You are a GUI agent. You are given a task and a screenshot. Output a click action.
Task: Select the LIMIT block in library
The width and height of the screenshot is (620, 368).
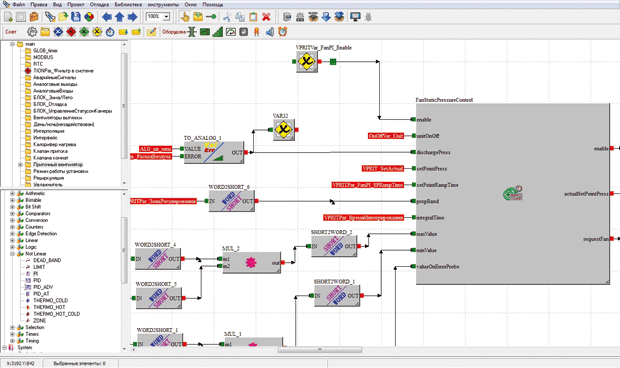click(39, 267)
